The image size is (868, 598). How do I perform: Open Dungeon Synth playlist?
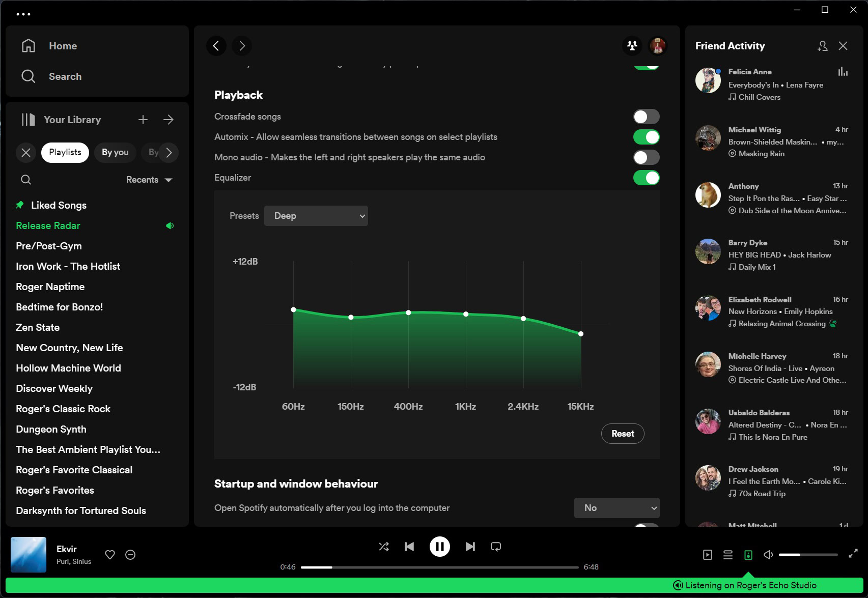[x=51, y=429]
